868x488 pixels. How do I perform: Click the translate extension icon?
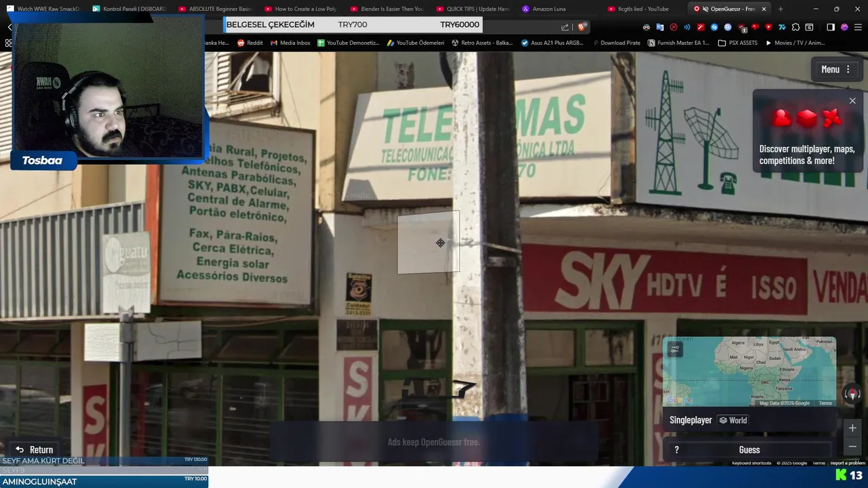click(660, 27)
